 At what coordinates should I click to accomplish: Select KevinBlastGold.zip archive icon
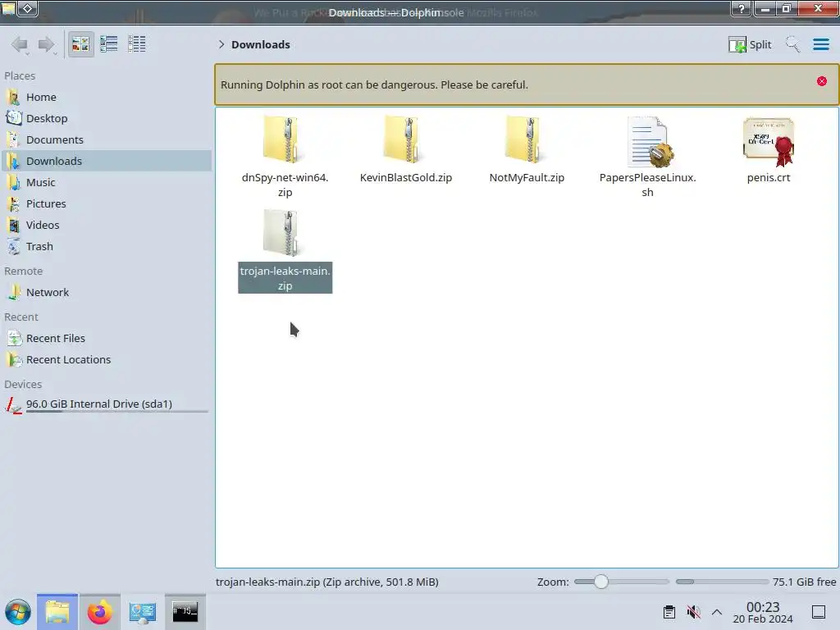405,139
